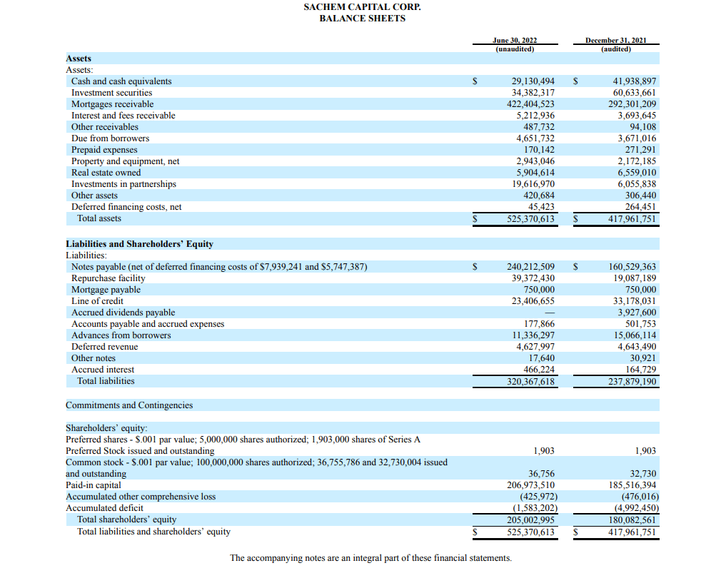The height and width of the screenshot is (588, 721).
Task: Select line of credit value 33,178,031
Action: [x=635, y=301]
